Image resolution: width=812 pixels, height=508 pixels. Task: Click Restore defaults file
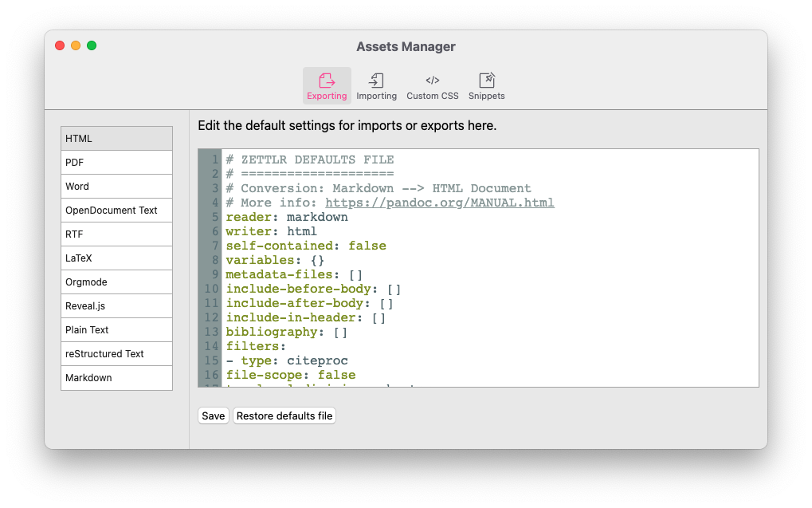[x=284, y=415]
